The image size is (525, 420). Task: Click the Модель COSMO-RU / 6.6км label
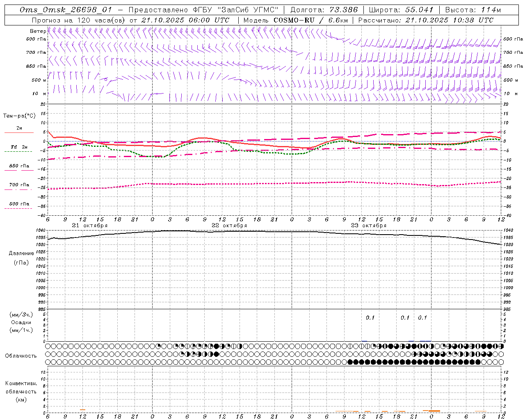[x=295, y=20]
